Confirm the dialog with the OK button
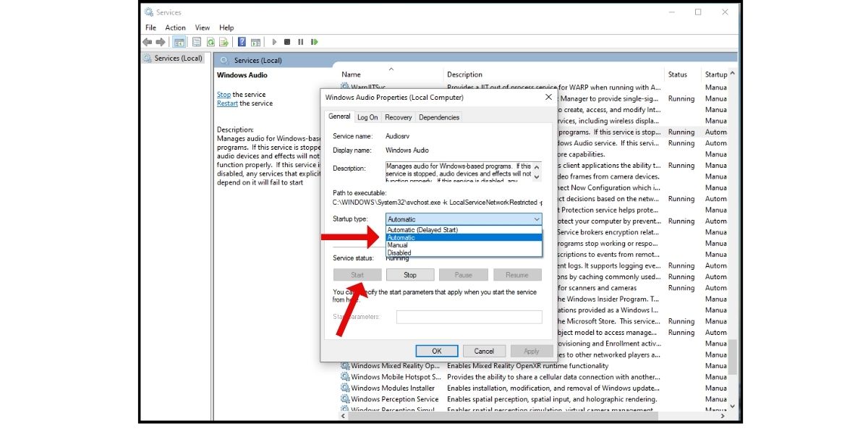Image resolution: width=868 pixels, height=434 pixels. [436, 351]
